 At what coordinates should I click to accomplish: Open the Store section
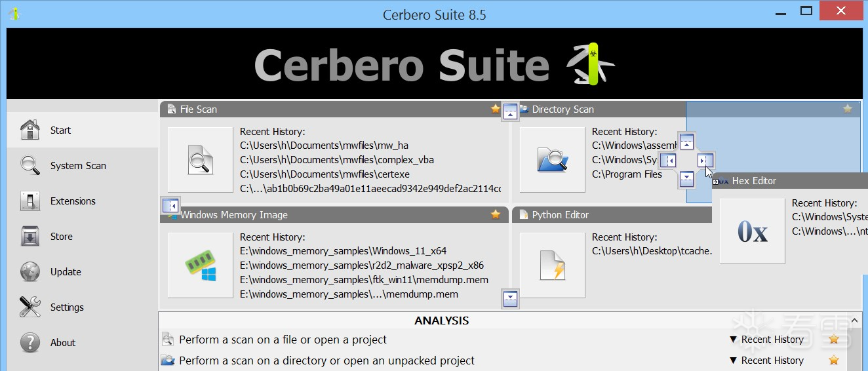(82, 236)
